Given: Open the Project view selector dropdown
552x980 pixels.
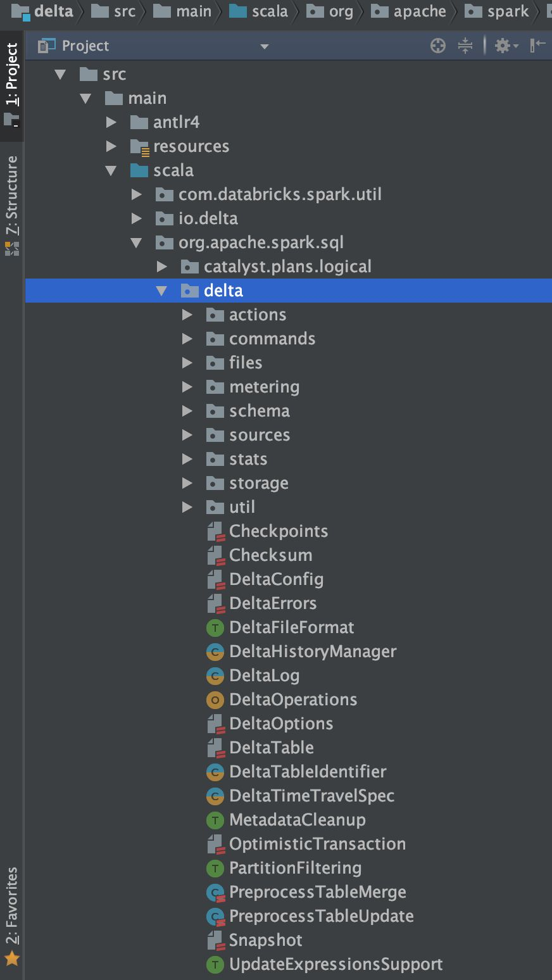Looking at the screenshot, I should (265, 46).
